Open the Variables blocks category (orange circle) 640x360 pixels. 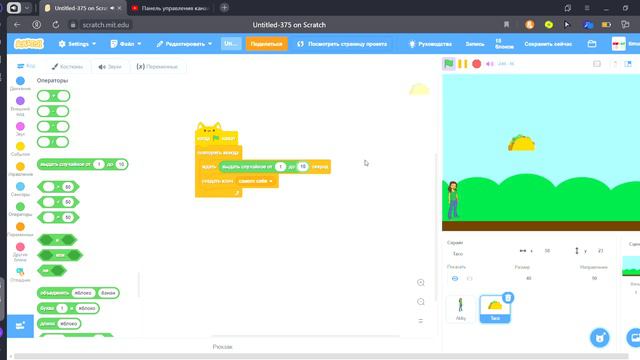pos(20,230)
